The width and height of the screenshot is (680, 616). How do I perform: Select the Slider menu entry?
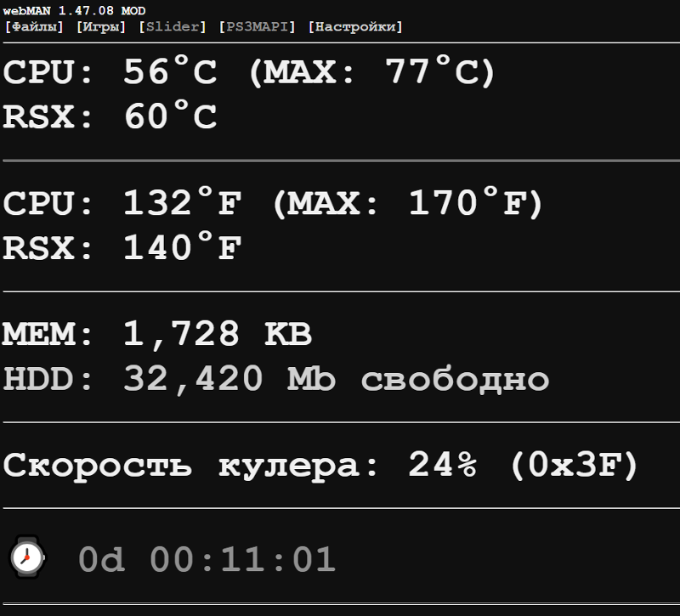[x=173, y=26]
